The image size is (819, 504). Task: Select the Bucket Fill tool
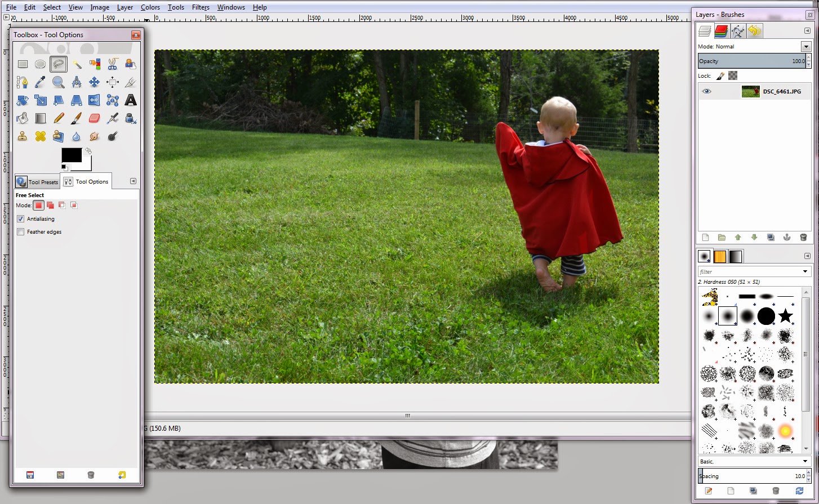click(23, 118)
